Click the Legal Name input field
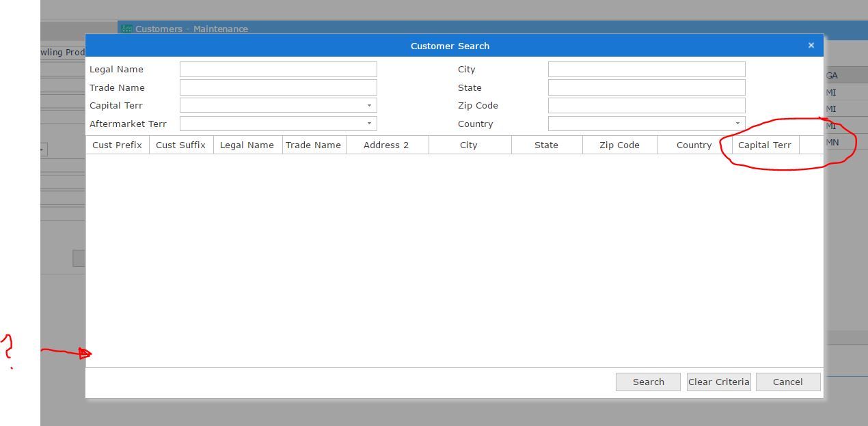 278,70
